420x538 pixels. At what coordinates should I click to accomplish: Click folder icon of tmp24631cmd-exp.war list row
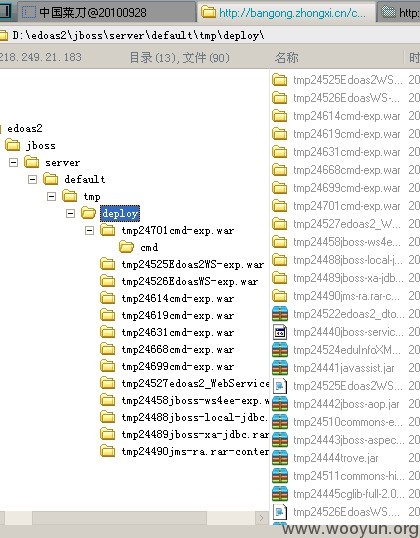coord(280,152)
